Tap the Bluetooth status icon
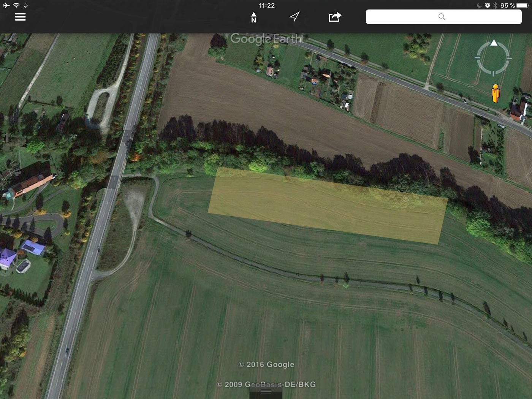 pos(495,5)
